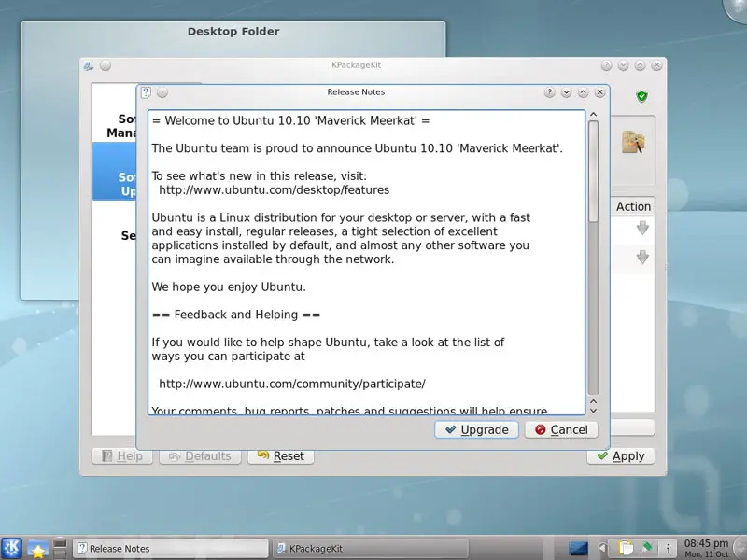
Task: Click 'The Ubuntu team is proud to announce' line
Action: 358,148
